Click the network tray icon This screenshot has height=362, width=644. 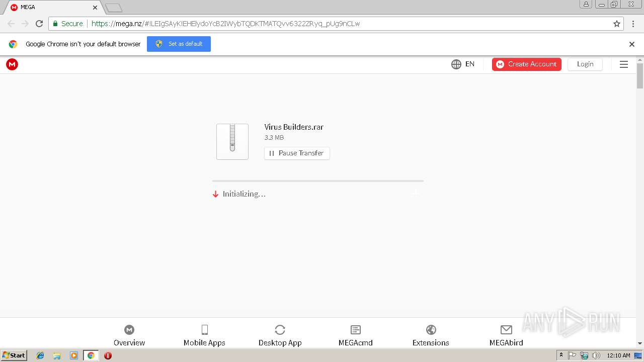584,355
